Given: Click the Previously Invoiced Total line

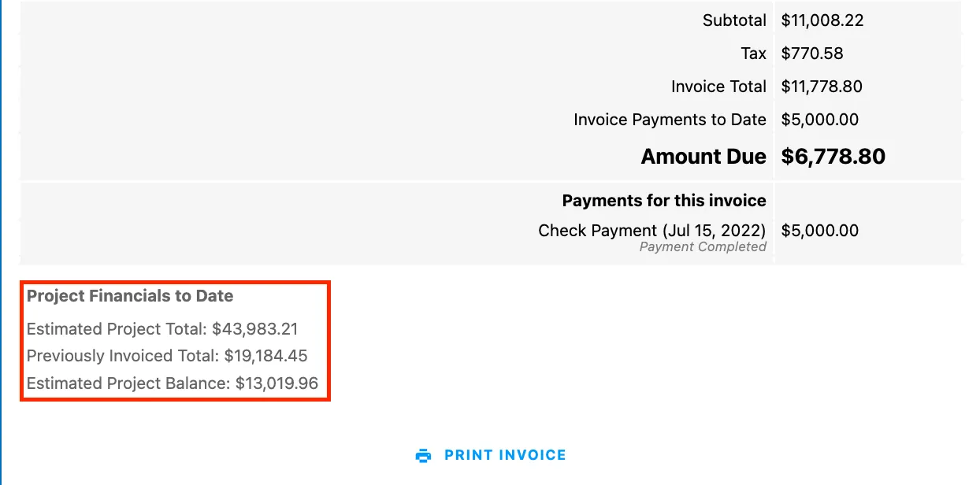Looking at the screenshot, I should (167, 356).
